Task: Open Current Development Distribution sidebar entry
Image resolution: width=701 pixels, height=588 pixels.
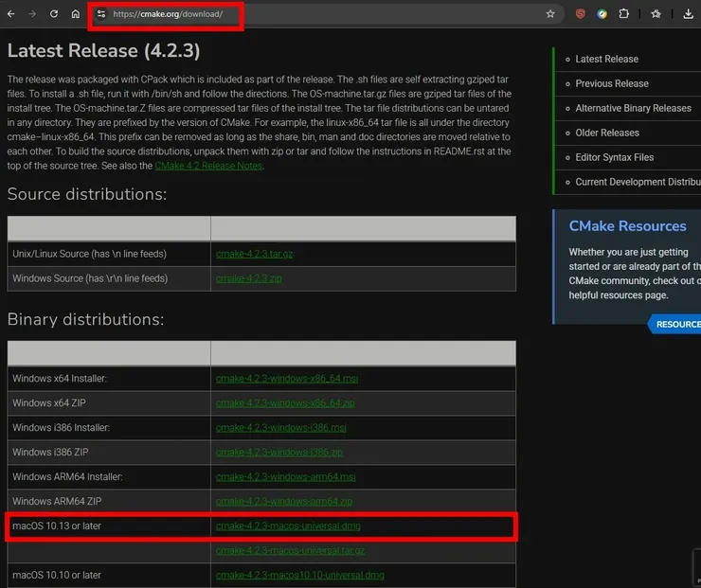Action: [x=638, y=182]
